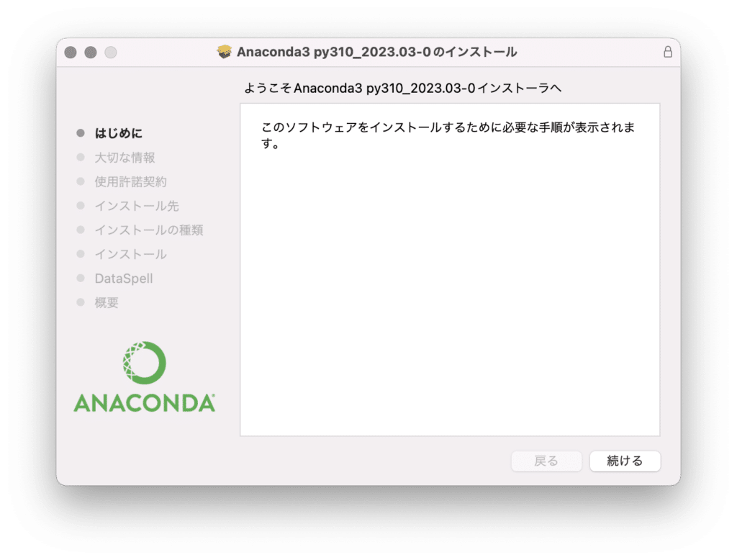Select the インストールの種類 step
Viewport: 737px width, 560px height.
tap(149, 230)
